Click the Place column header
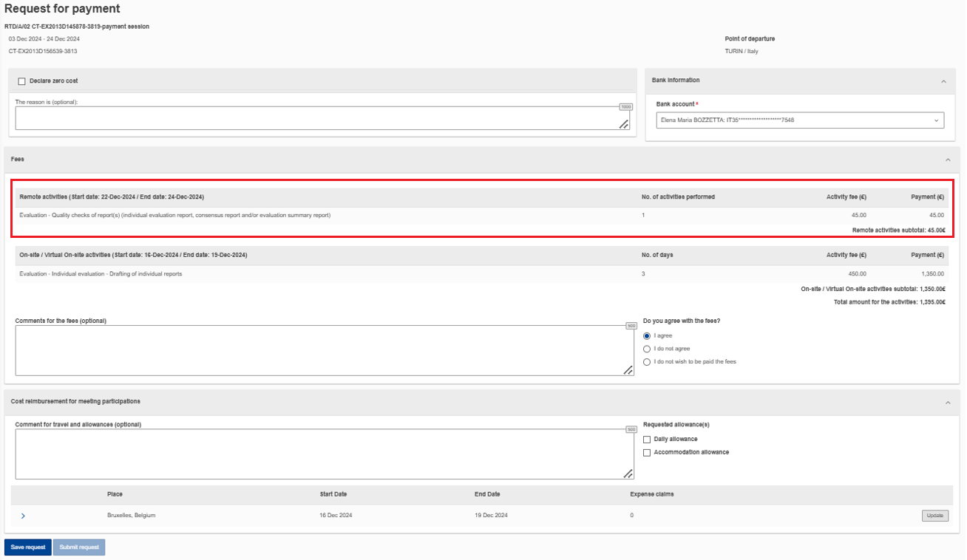967x560 pixels. pyautogui.click(x=115, y=494)
